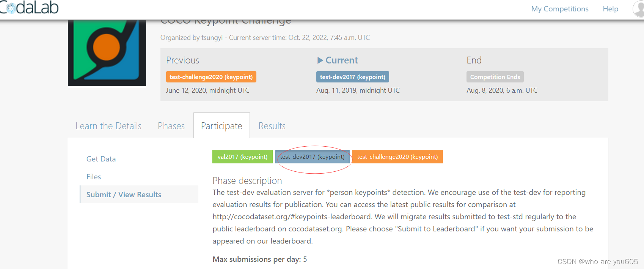
Task: Choose the circled test-dev2017 (keypoint) phase button
Action: [x=312, y=157]
